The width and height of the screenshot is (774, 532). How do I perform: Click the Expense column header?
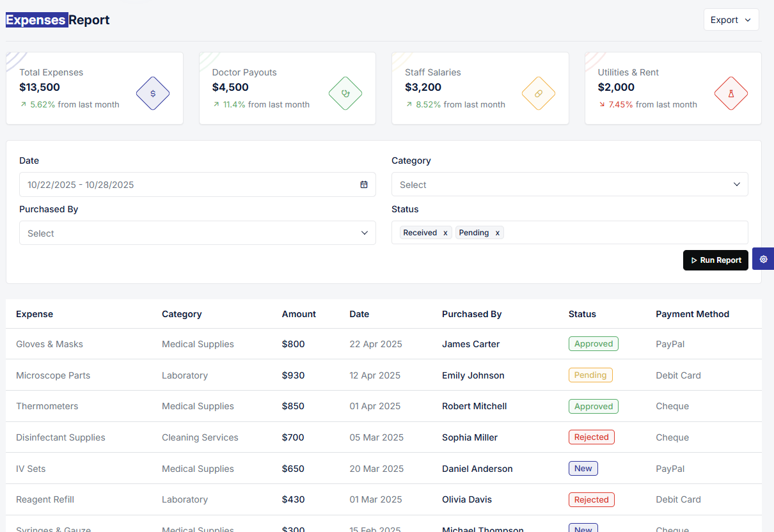pyautogui.click(x=35, y=314)
